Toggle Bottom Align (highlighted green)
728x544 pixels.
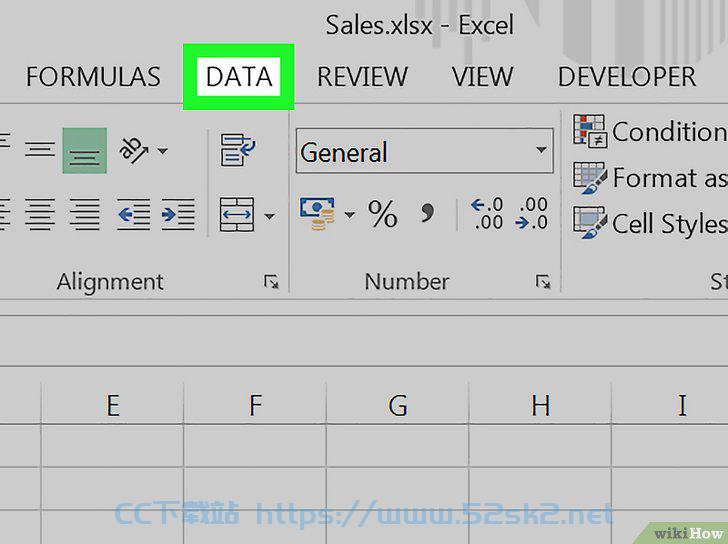tap(84, 150)
